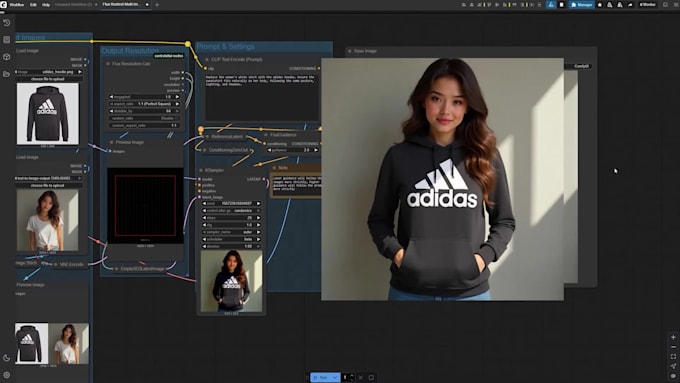
Task: Open aspect_ratio 1:1 Perfect Square dropdown
Action: (x=144, y=104)
